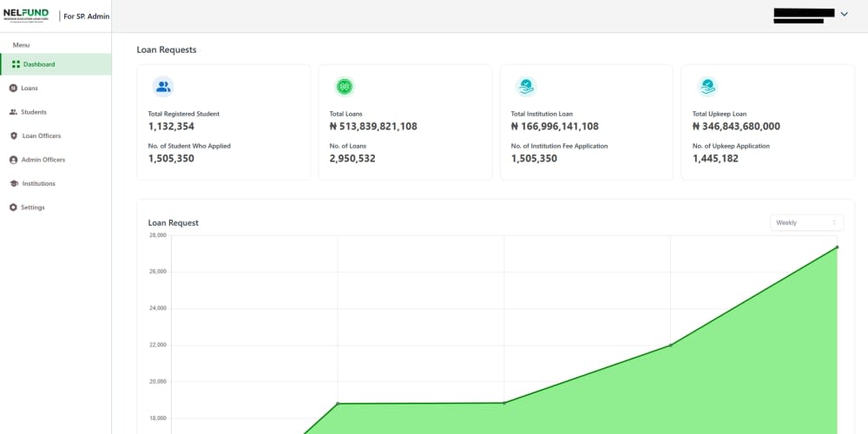Open the Loan Officers menu item
Viewport: 868px width, 434px height.
coord(56,135)
